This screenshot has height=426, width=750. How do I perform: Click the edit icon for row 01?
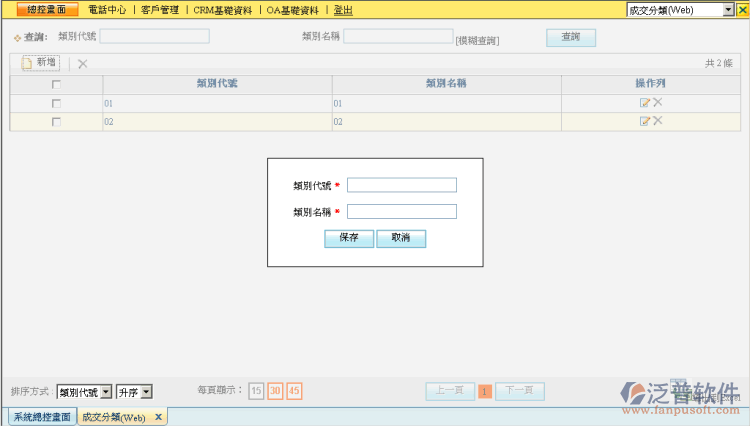pos(645,103)
